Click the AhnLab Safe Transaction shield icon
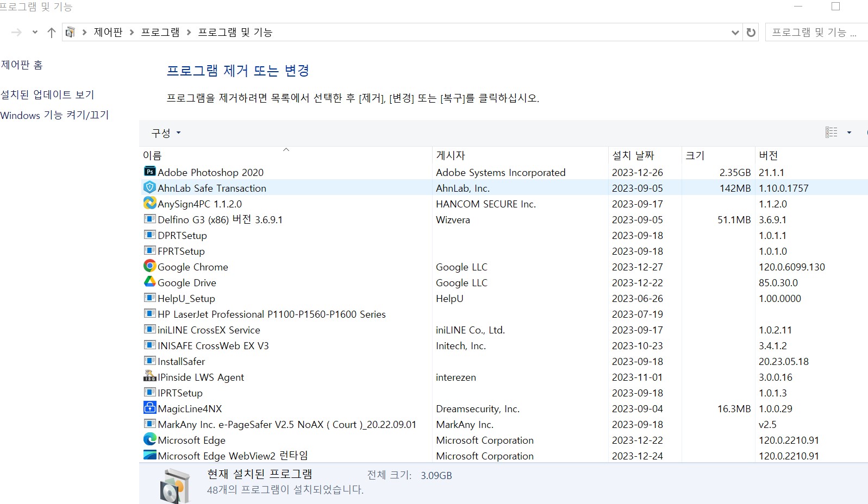This screenshot has width=868, height=504. tap(149, 187)
